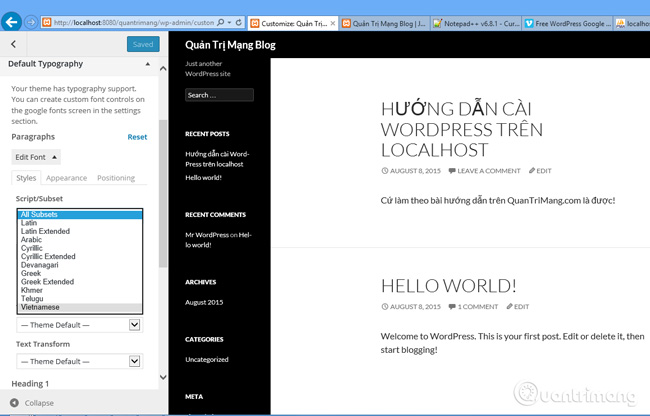Click the comment bubble icon beside Leave a Comment
The width and height of the screenshot is (650, 416).
(452, 171)
